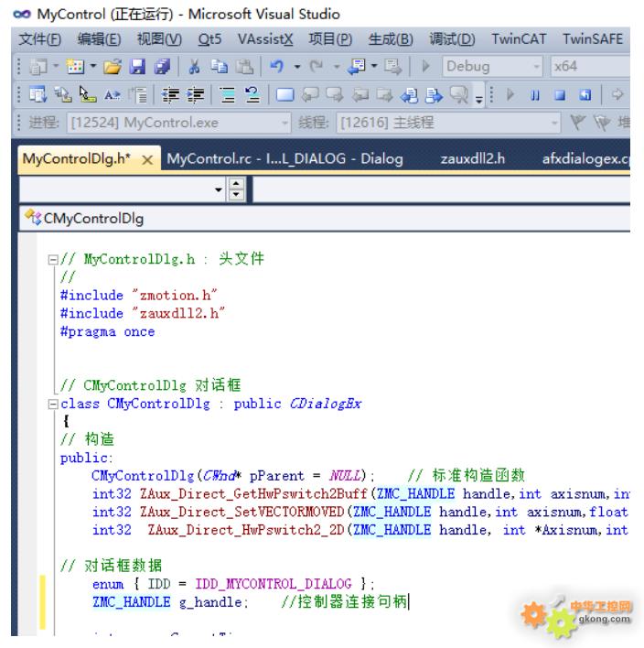This screenshot has height=648, width=644.
Task: Switch to the zauxdll2.h tab
Action: [x=473, y=158]
